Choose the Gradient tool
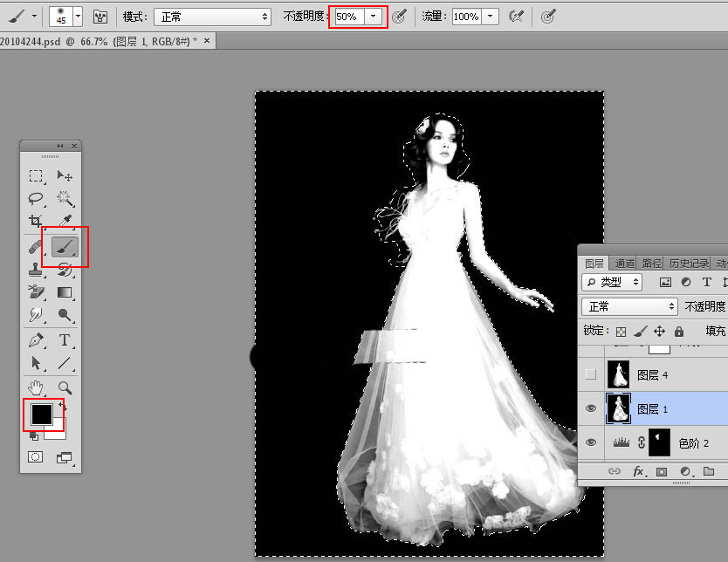The image size is (728, 562). point(64,292)
